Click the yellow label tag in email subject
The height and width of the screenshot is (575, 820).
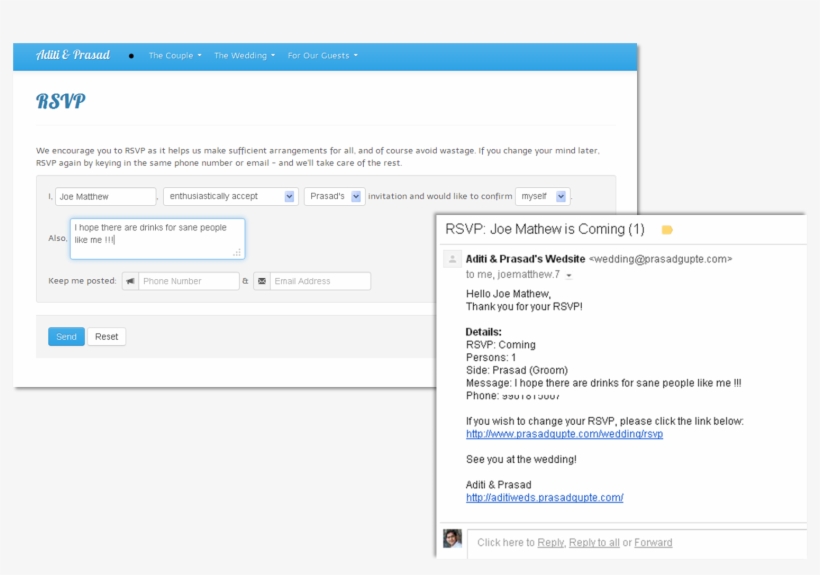coord(667,230)
